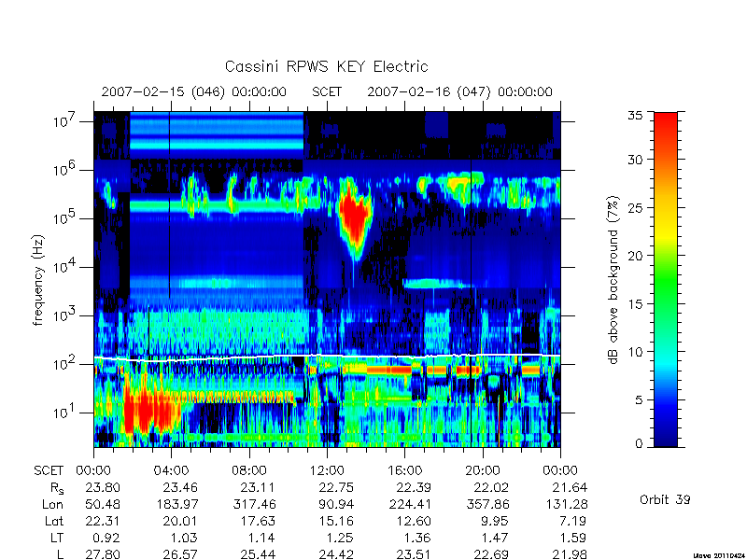The image size is (747, 560).
Task: Click the end date label 2007-02-16 (047) 00:00:00
Action: pos(459,91)
